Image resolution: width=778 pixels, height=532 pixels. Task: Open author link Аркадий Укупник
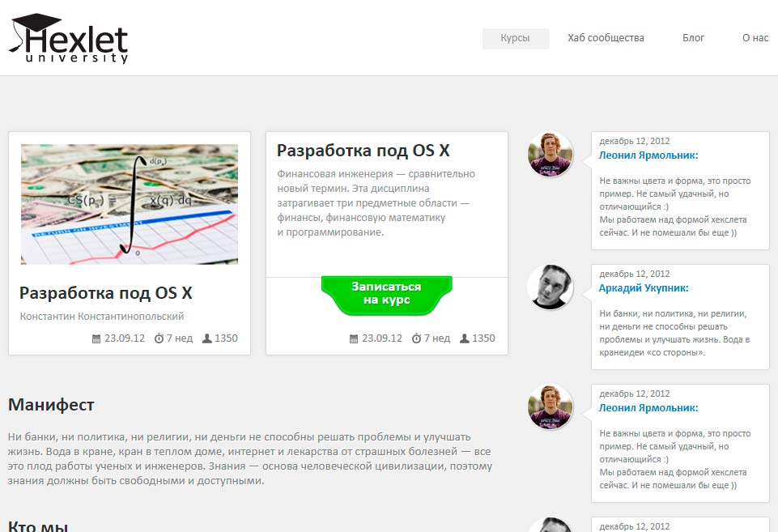coord(644,288)
